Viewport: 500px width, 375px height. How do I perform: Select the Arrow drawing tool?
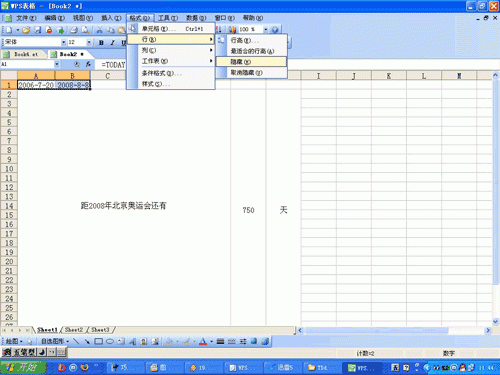tap(87, 341)
